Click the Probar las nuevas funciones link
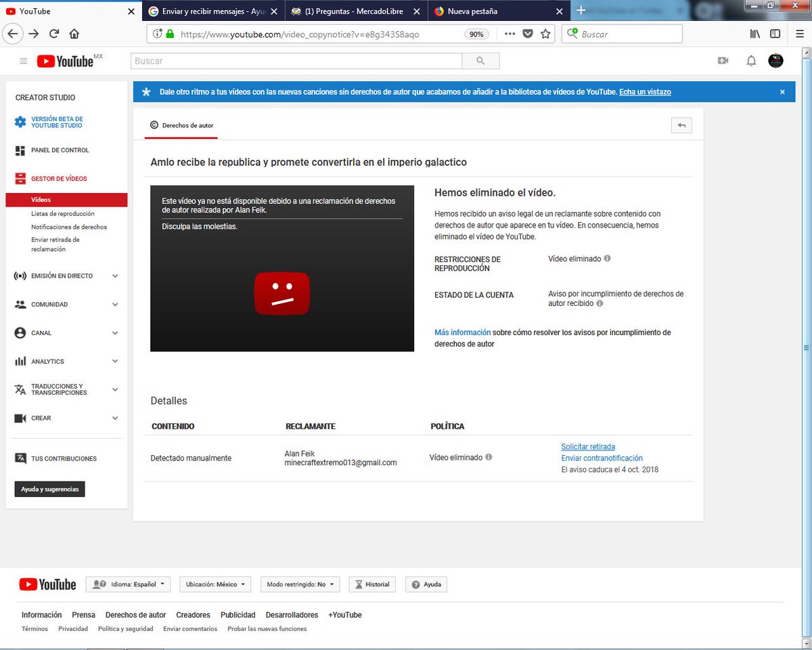 pos(267,629)
